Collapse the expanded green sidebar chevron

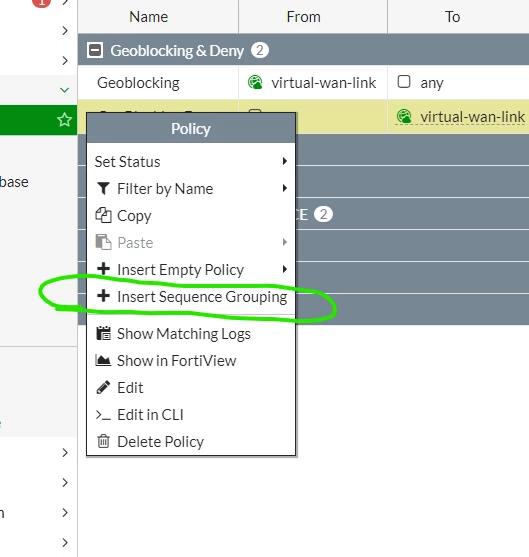point(64,90)
